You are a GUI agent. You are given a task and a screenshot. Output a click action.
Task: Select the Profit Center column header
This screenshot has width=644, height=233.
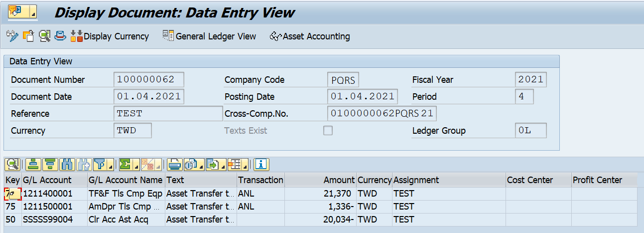click(x=604, y=180)
